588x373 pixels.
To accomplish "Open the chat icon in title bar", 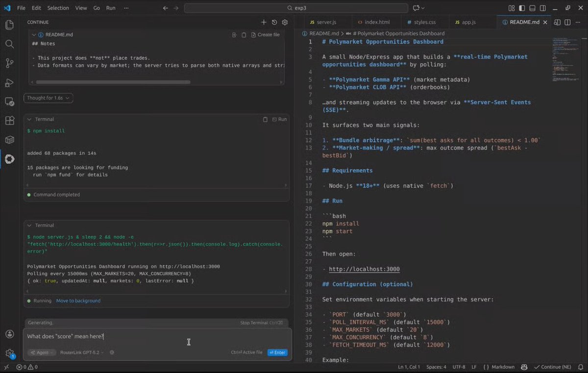I will pyautogui.click(x=416, y=8).
